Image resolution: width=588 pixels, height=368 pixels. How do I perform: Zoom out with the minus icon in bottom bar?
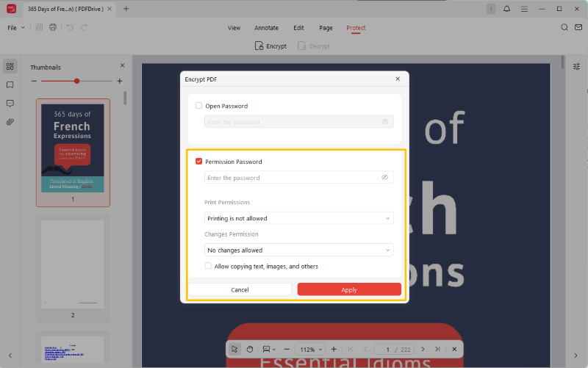coord(287,349)
